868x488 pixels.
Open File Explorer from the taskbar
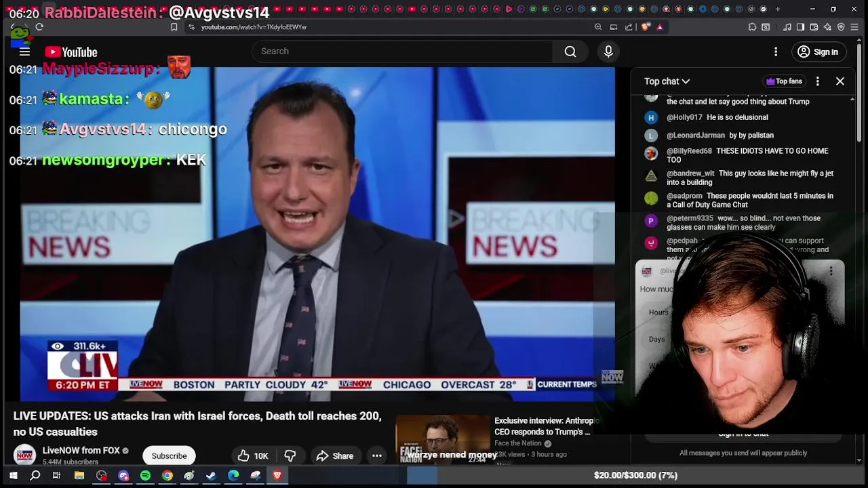pos(79,476)
